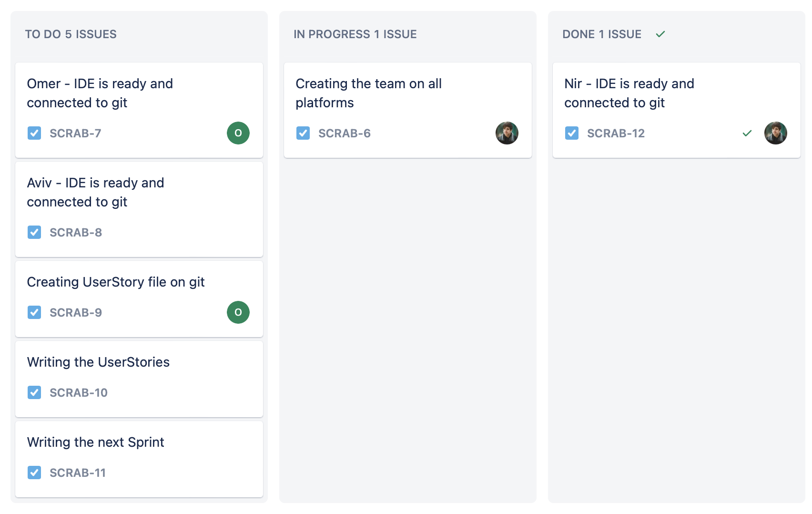Click task type icon on SCRAB-11
This screenshot has width=812, height=514.
(x=34, y=473)
